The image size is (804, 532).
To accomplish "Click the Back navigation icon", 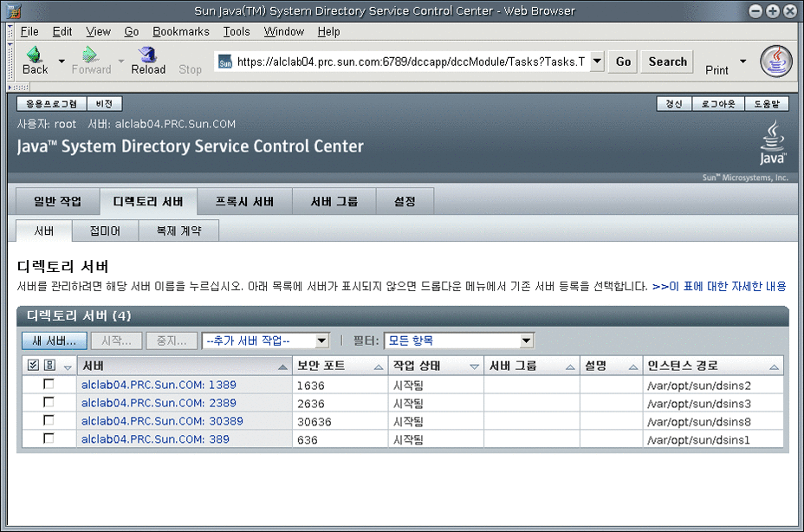I will point(35,55).
